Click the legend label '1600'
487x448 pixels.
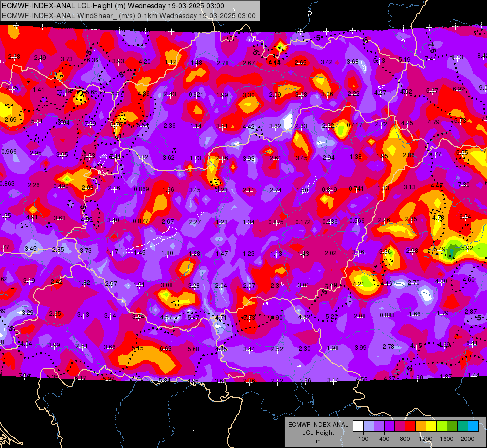click(447, 439)
